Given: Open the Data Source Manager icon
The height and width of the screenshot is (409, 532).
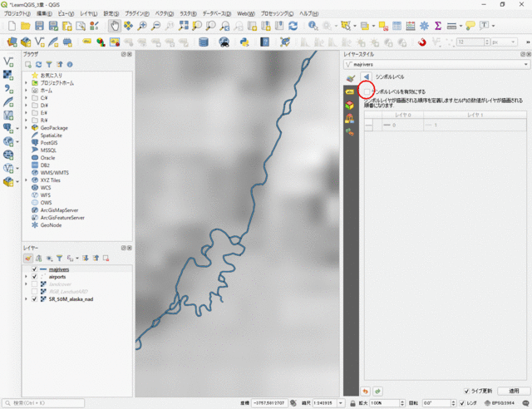Looking at the screenshot, I should coord(12,42).
